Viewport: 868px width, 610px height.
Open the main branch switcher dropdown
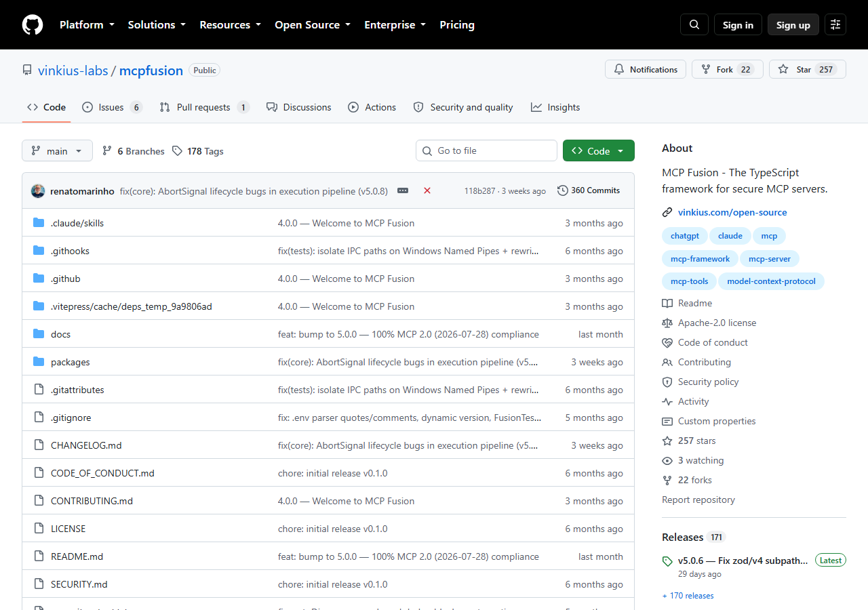(x=57, y=150)
